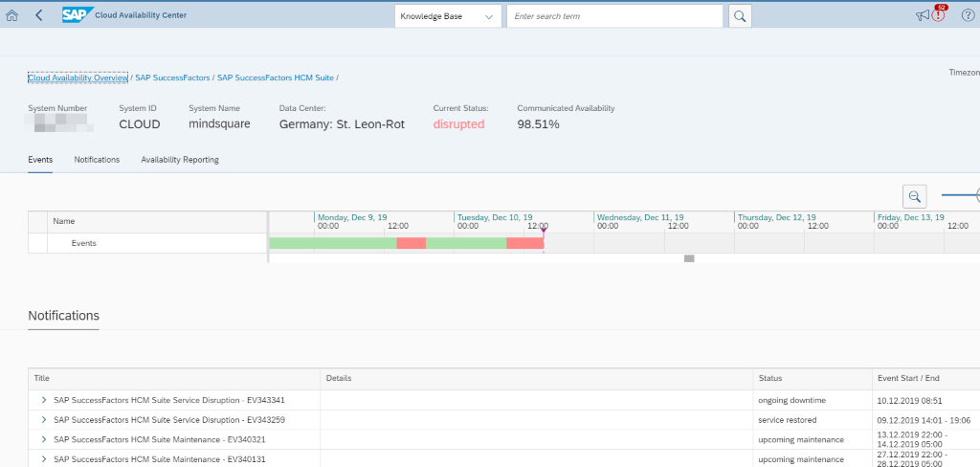This screenshot has height=467, width=980.
Task: Click the SAP logo in header
Action: [78, 15]
